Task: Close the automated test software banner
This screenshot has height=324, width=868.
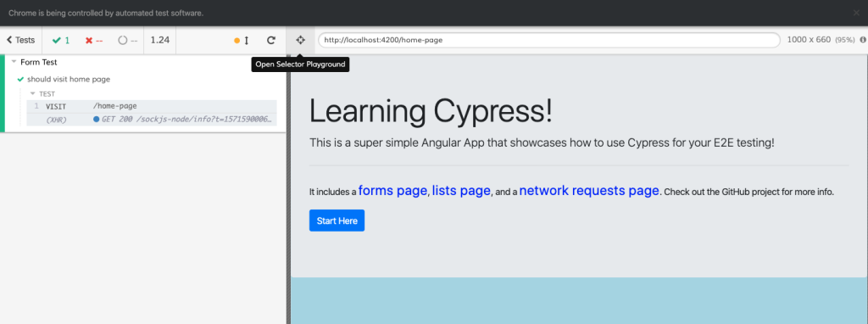Action: [856, 13]
